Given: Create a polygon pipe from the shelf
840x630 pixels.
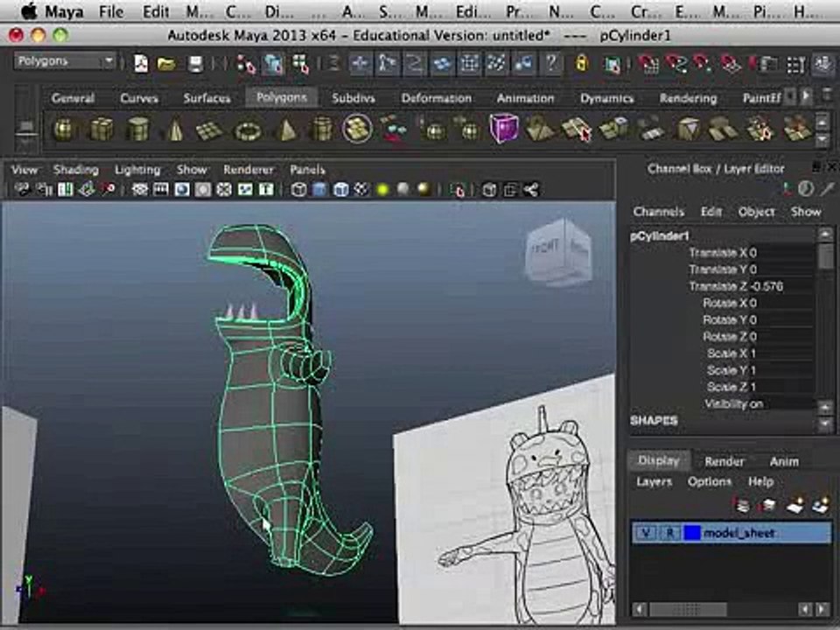Looking at the screenshot, I should coord(322,129).
